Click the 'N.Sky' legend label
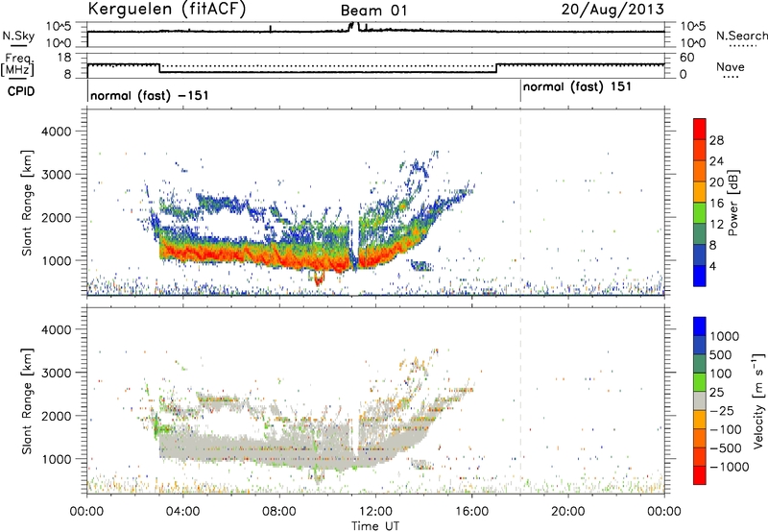The height and width of the screenshot is (532, 768). click(x=18, y=36)
